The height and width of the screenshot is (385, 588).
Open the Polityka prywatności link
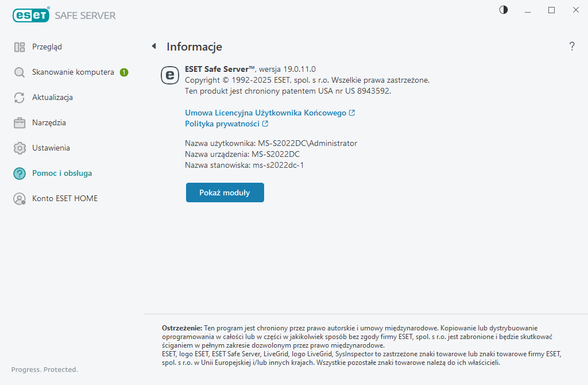(222, 124)
